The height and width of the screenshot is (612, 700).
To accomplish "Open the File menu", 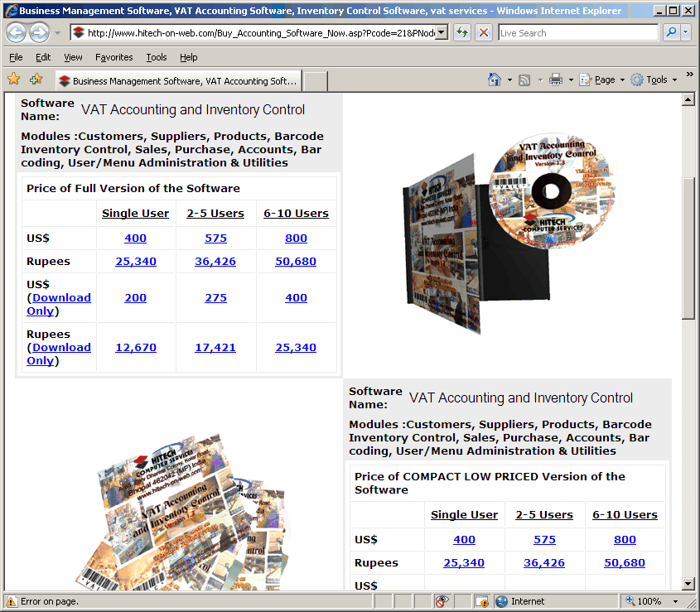I will [x=16, y=57].
